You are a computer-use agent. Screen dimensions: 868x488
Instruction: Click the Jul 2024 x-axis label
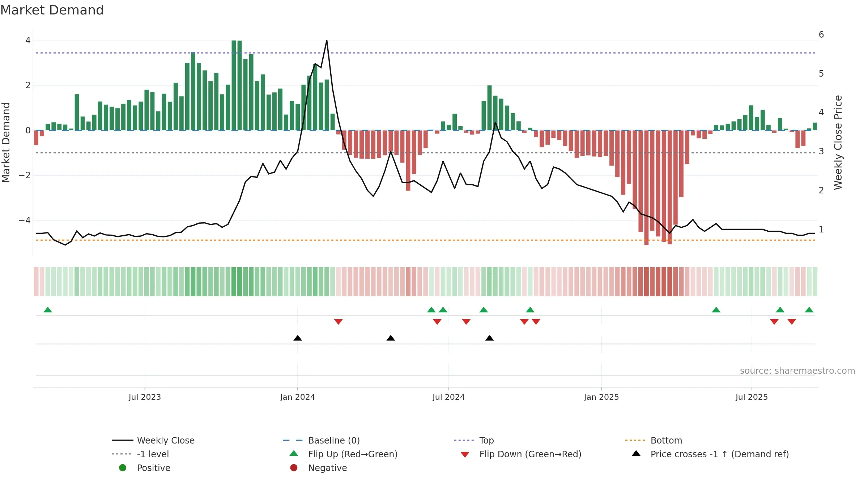pos(449,397)
